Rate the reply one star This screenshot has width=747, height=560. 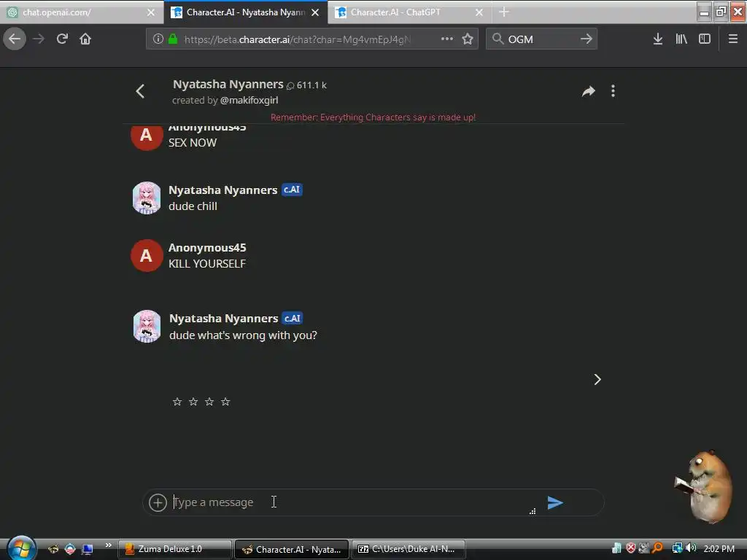coord(177,402)
